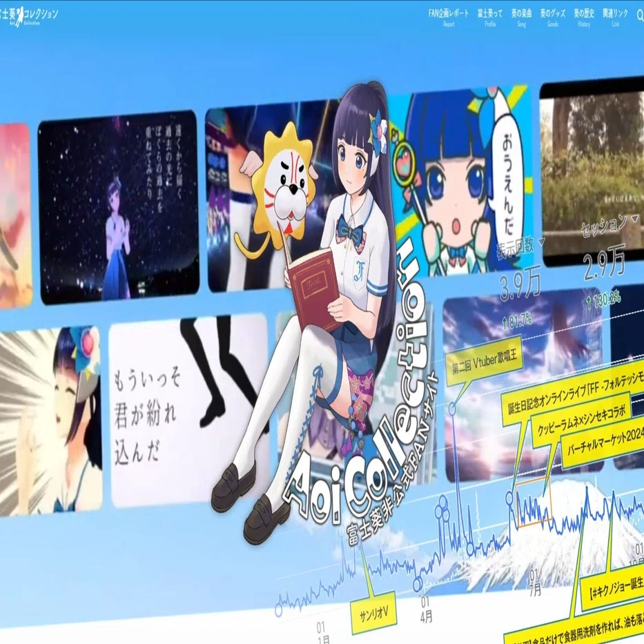Click the 表示回数 metric dropdown arrow
644x644 pixels.
click(541, 242)
